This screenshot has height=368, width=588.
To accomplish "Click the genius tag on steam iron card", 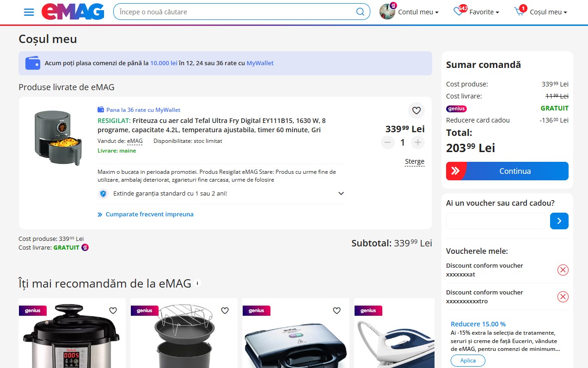I will [x=368, y=311].
